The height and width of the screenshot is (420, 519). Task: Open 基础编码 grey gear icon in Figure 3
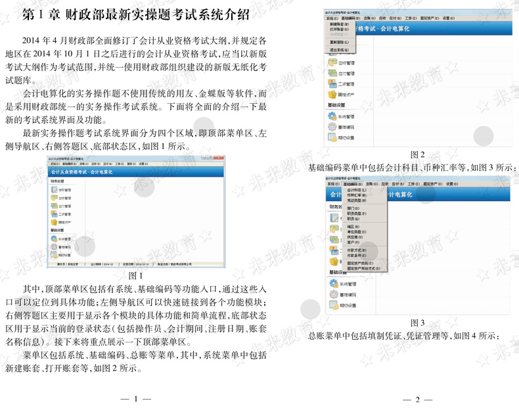[x=334, y=294]
